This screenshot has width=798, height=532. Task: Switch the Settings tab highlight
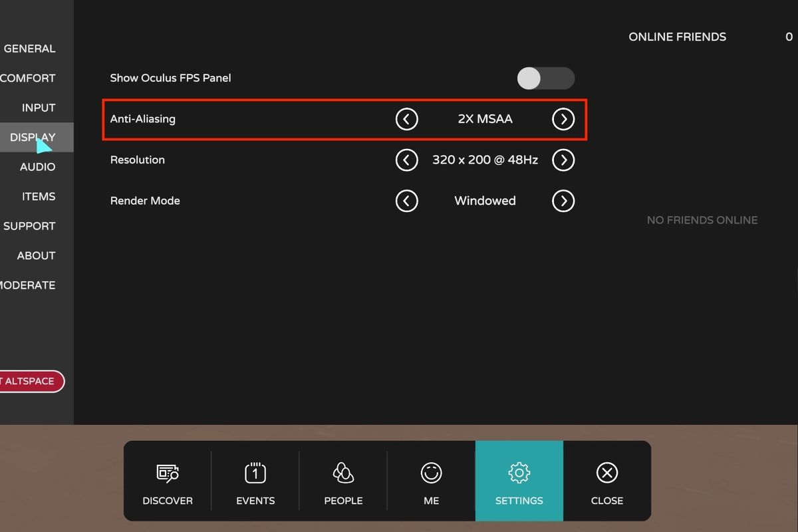(519, 481)
